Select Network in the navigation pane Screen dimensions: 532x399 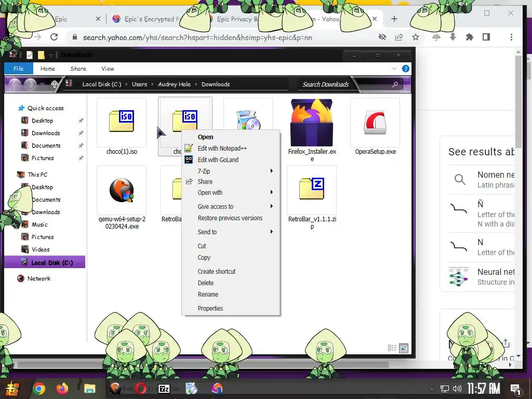click(x=38, y=278)
